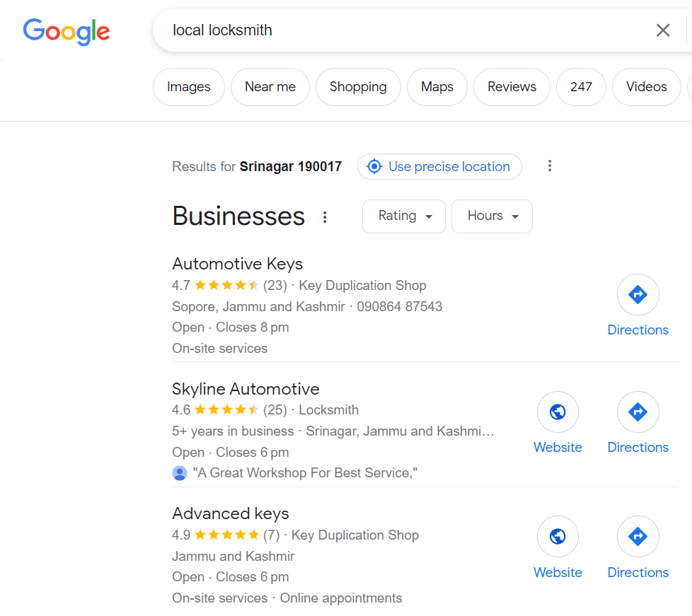
Task: Clear the search box with X icon
Action: tap(663, 30)
